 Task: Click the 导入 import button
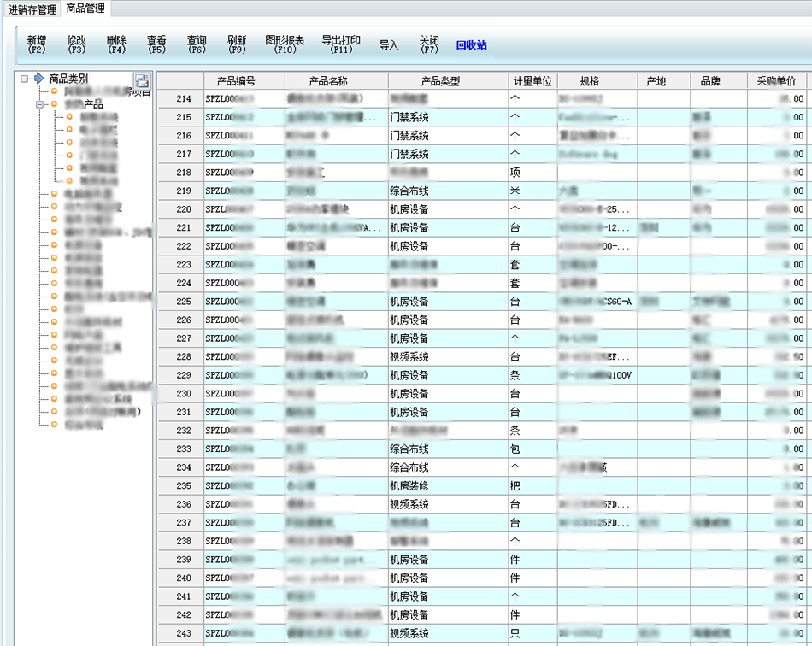(x=389, y=45)
